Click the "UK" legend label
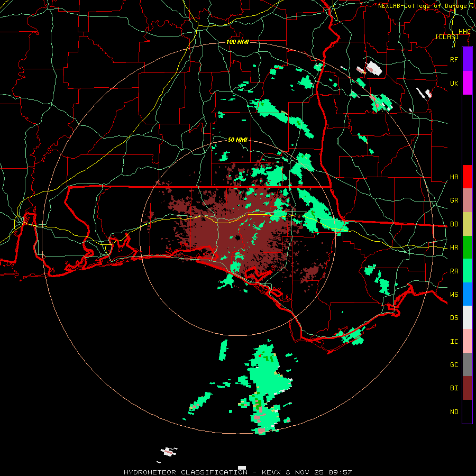This screenshot has height=476, width=476. click(x=454, y=83)
